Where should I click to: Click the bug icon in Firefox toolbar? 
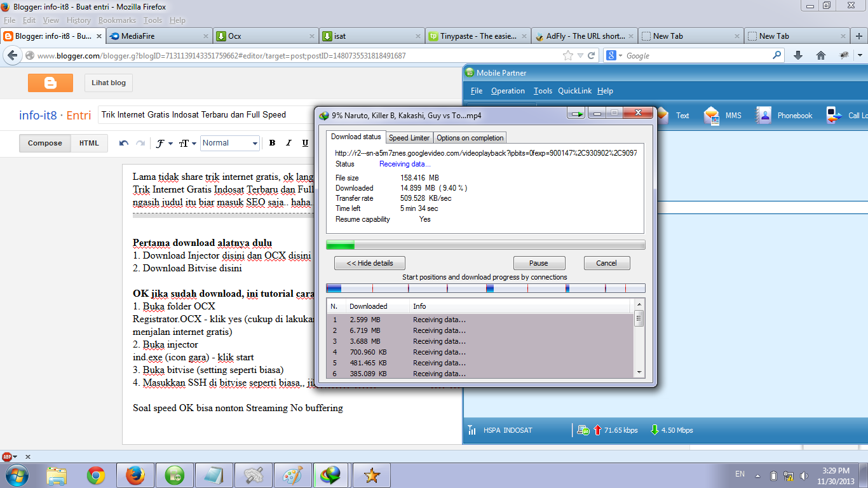[844, 55]
